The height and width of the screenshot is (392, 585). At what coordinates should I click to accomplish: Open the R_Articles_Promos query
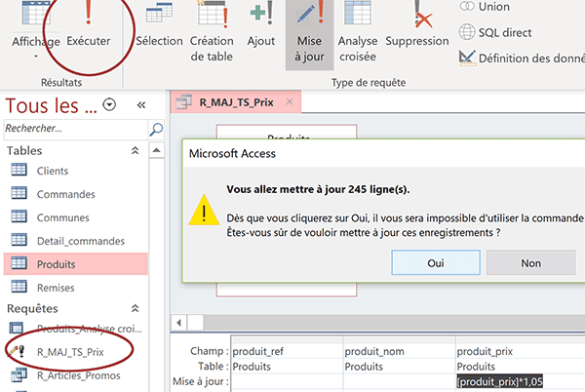tap(78, 375)
